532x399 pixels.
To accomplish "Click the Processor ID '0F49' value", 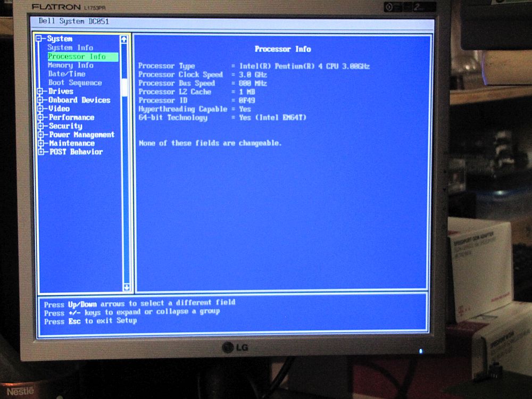I will pos(247,101).
